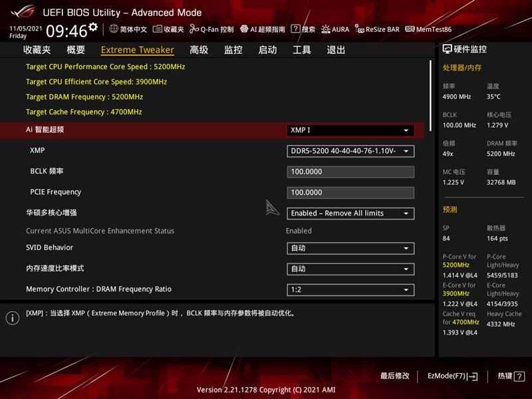Screen dimensions: 532x399
Task: Click the 最后修改 button
Action: tap(394, 376)
